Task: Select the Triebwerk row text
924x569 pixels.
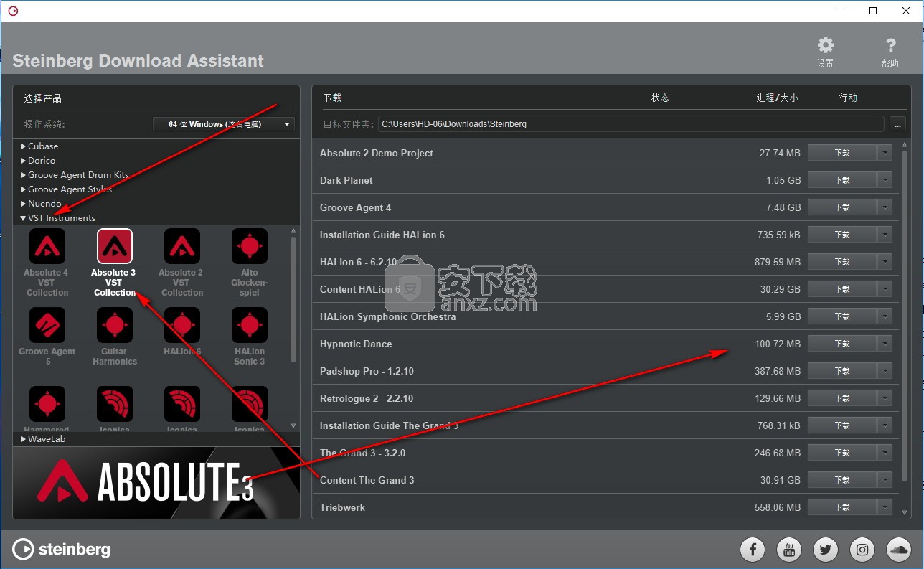Action: pyautogui.click(x=342, y=507)
